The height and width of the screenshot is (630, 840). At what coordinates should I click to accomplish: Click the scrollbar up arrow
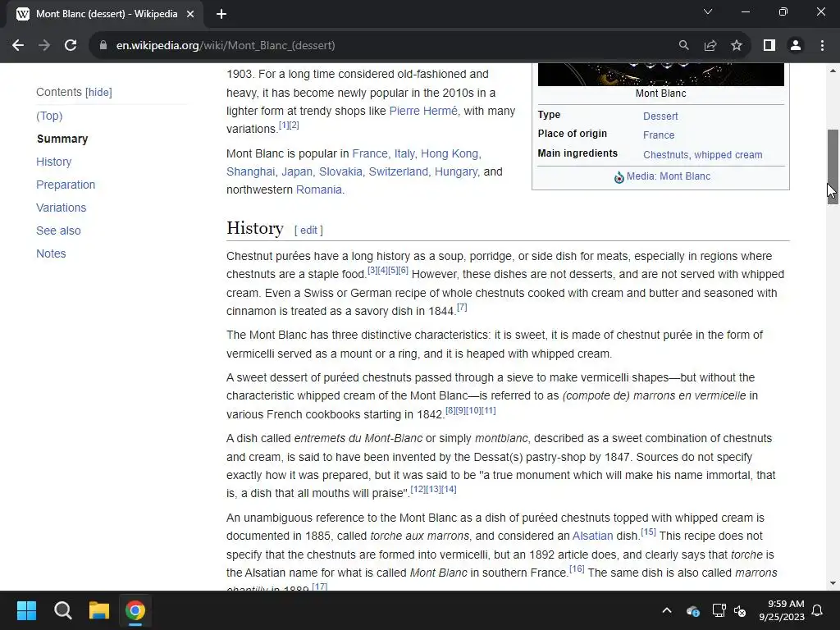tap(833, 71)
